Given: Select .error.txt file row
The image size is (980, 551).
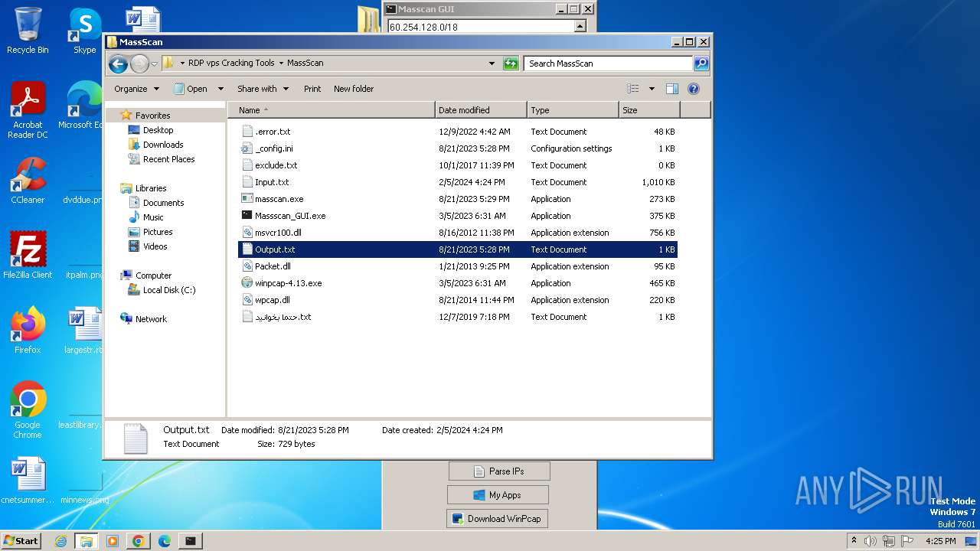Looking at the screenshot, I should pos(458,132).
